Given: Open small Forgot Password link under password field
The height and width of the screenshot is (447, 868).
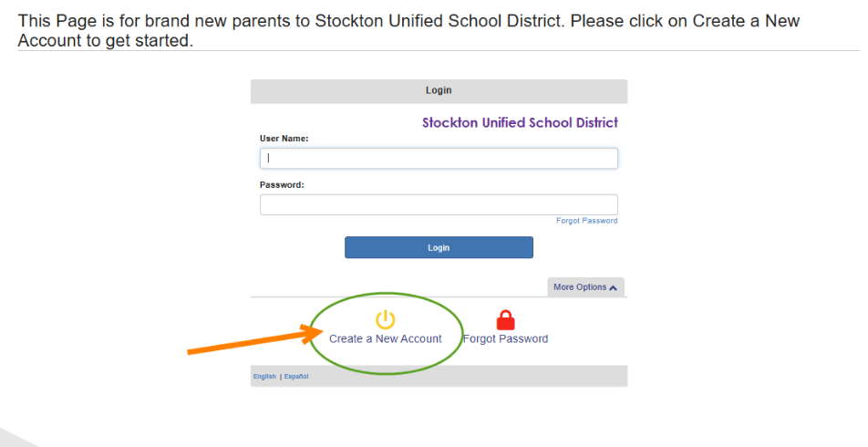Looking at the screenshot, I should click(x=586, y=221).
